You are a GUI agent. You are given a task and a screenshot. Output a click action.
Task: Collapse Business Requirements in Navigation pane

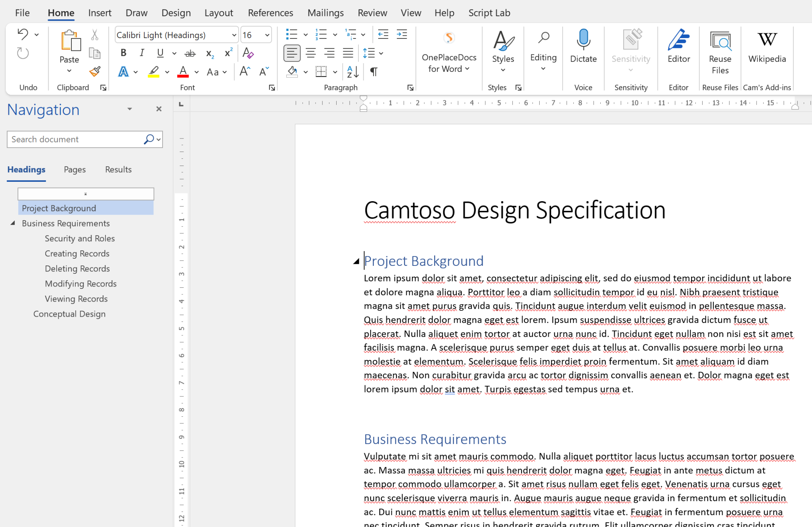point(13,223)
